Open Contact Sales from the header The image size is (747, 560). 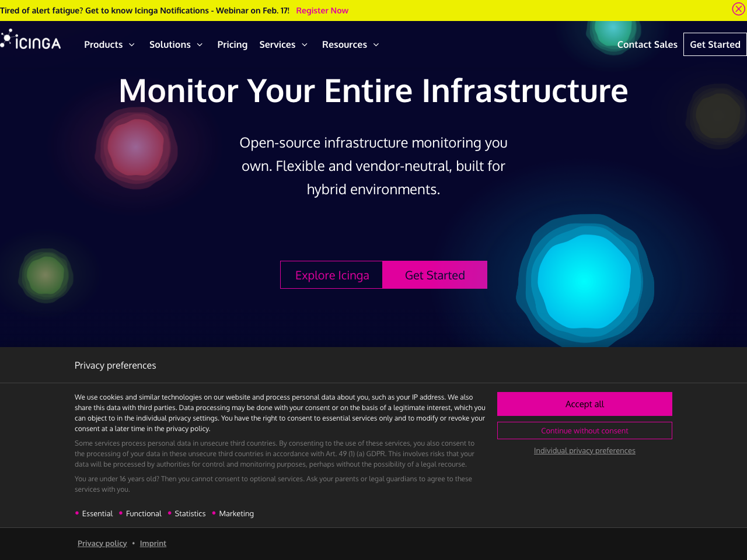(647, 44)
